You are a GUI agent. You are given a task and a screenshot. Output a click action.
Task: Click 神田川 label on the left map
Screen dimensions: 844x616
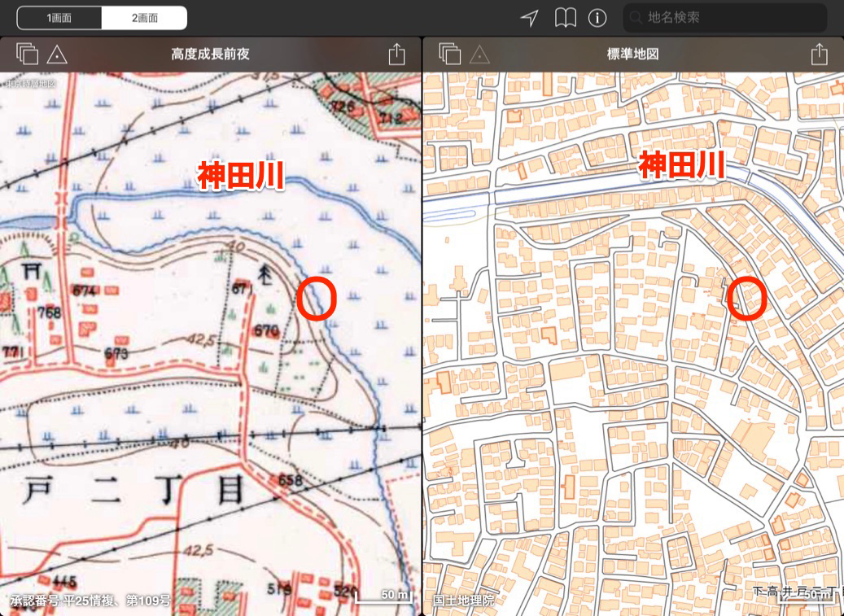pos(240,175)
